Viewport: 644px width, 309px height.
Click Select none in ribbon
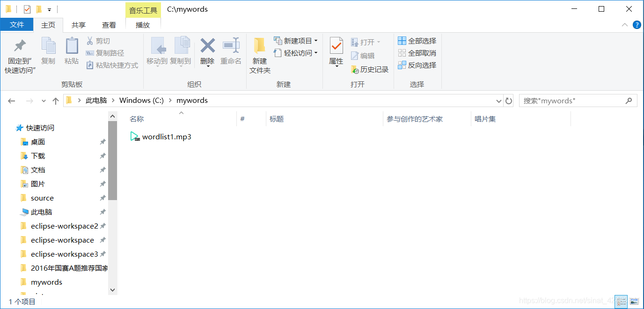(x=417, y=53)
